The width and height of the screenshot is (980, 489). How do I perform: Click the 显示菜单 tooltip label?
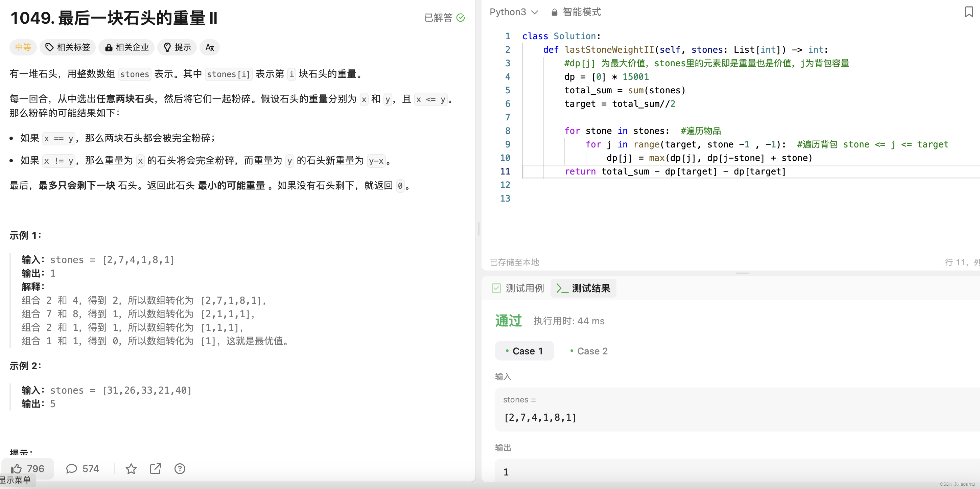pos(16,480)
